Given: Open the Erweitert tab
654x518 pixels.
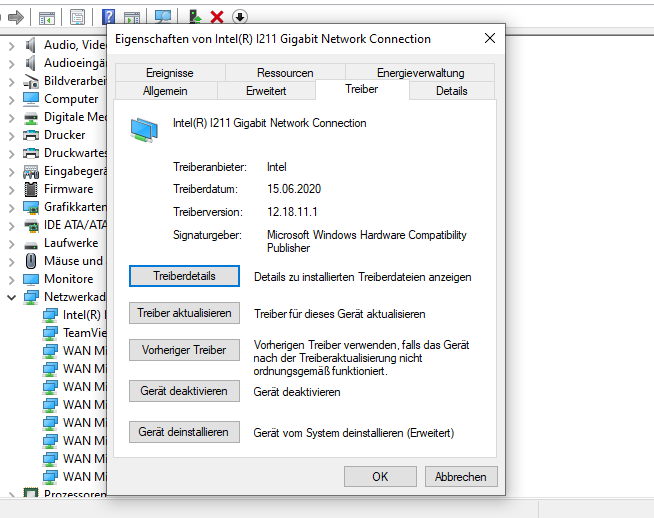Looking at the screenshot, I should (x=266, y=91).
